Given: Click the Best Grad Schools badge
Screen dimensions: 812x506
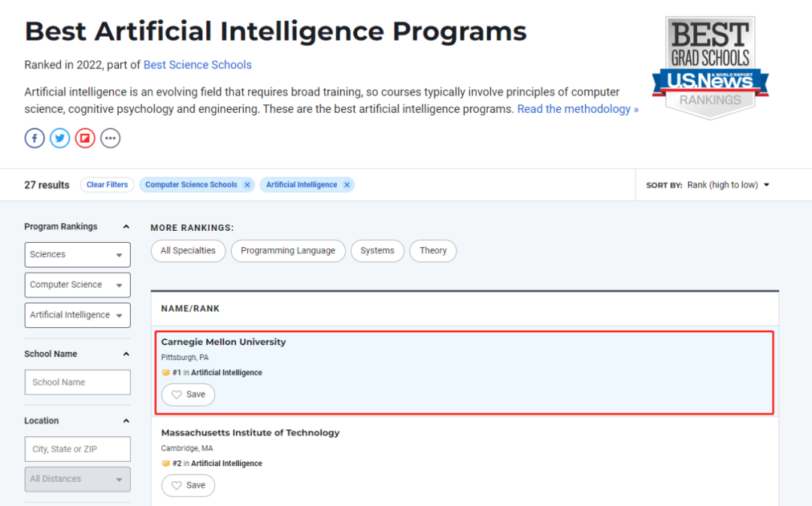Looking at the screenshot, I should click(710, 68).
